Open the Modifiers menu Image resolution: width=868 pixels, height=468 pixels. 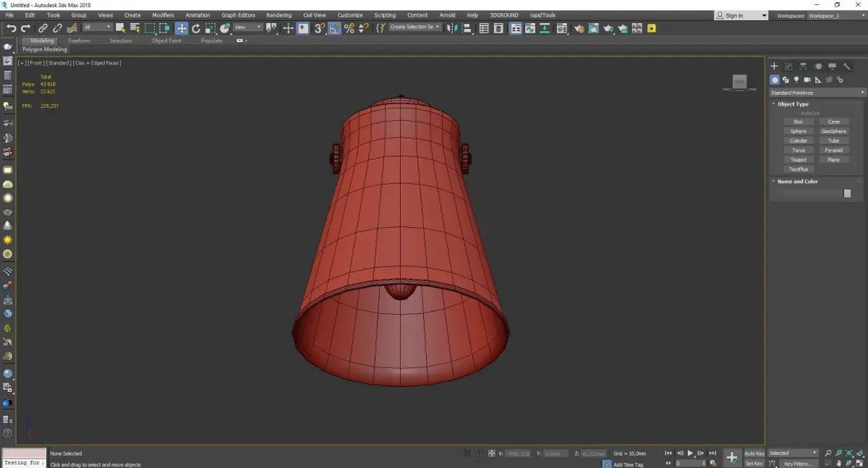click(163, 15)
